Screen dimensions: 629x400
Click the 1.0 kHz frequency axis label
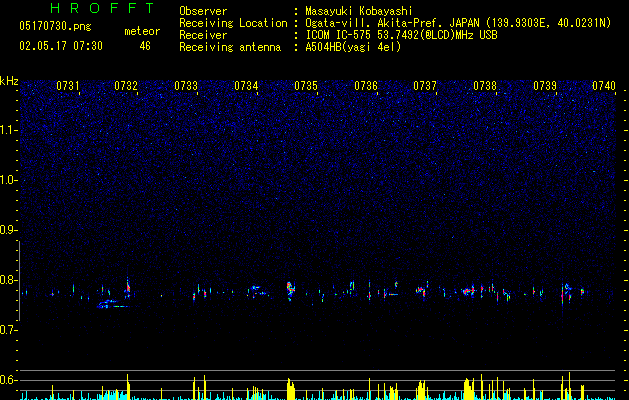coord(9,180)
